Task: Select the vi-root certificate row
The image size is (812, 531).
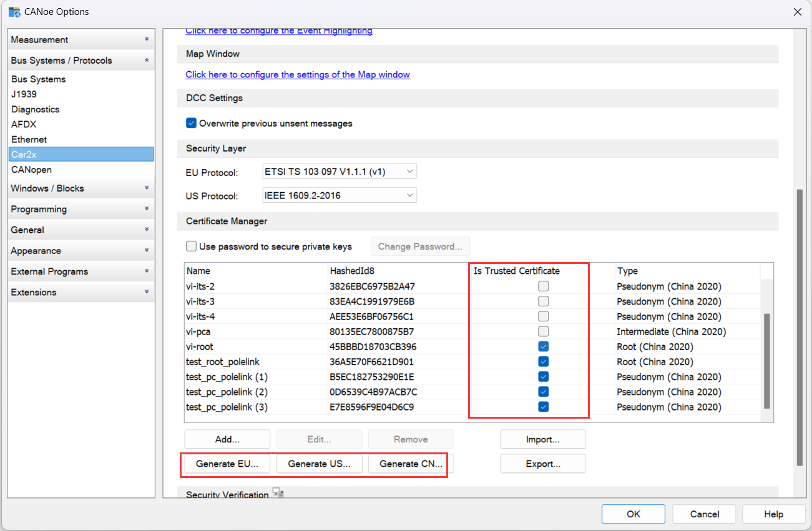Action: click(473, 346)
